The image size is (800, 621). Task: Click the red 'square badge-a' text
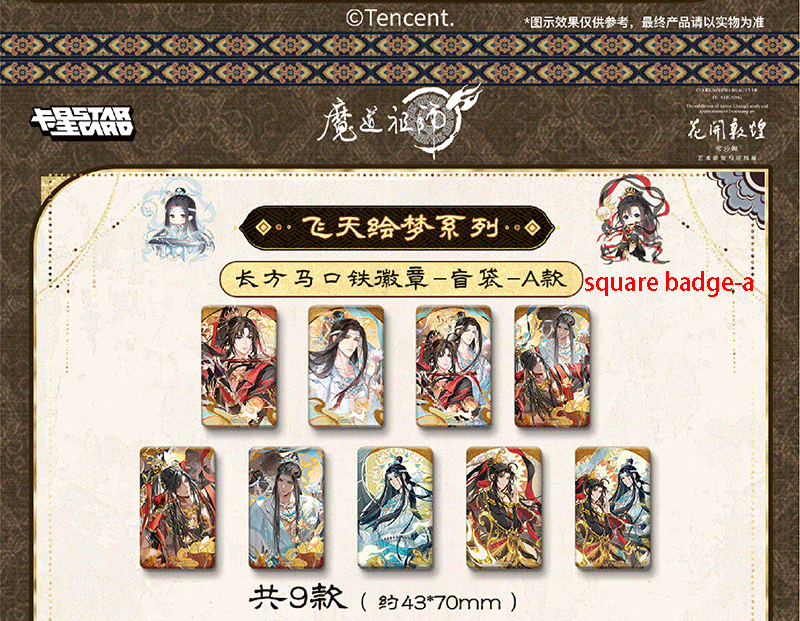point(668,282)
